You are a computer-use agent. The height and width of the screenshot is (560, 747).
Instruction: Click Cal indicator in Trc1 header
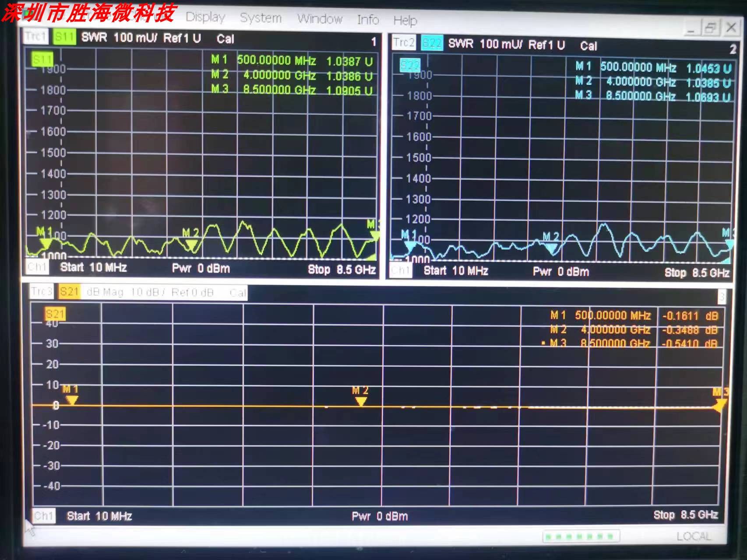226,39
